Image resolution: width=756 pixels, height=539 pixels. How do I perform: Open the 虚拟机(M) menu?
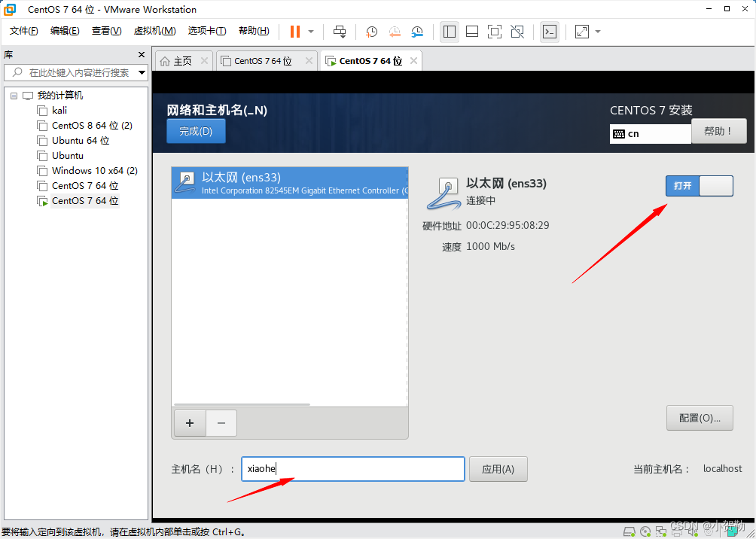point(155,31)
